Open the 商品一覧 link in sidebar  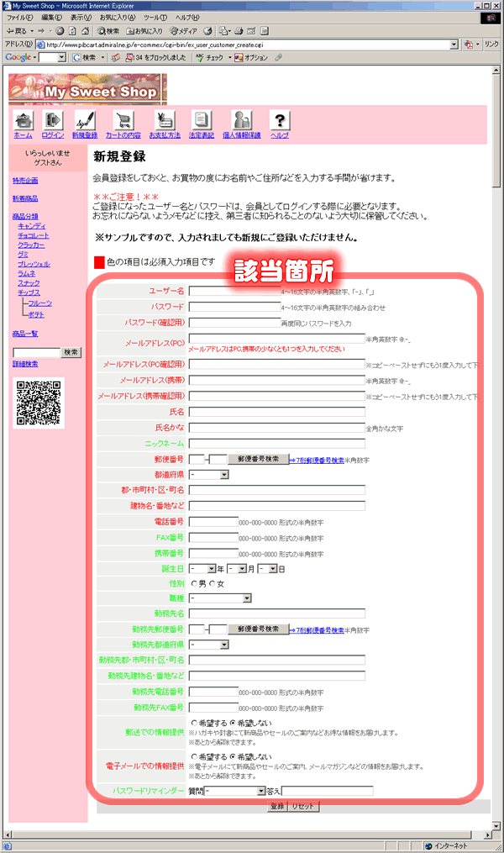[x=25, y=334]
